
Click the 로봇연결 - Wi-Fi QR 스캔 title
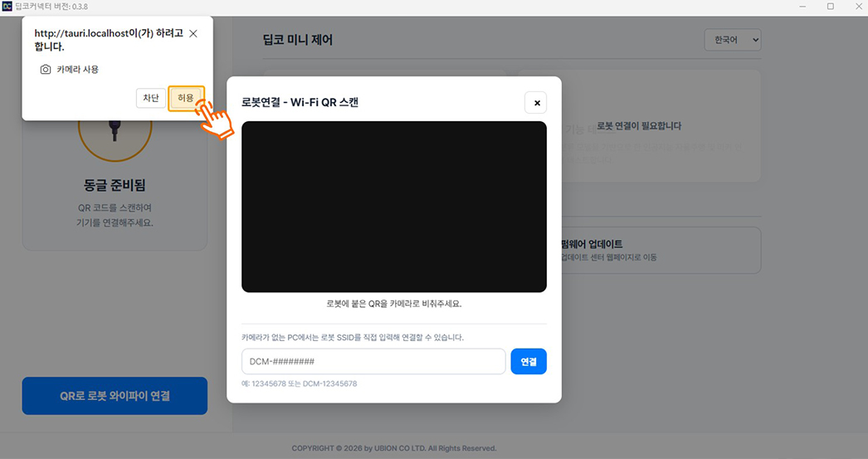(300, 102)
